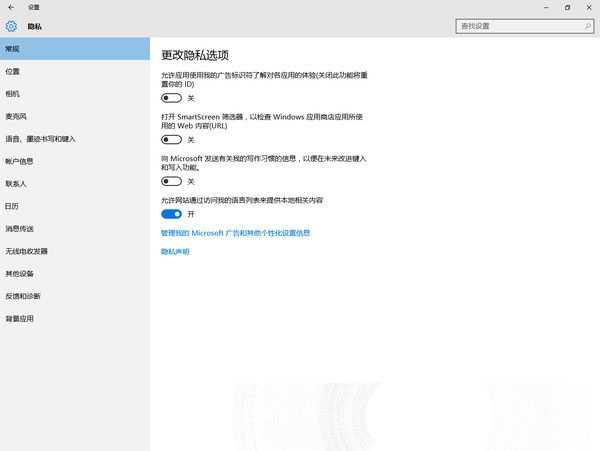Image resolution: width=600 pixels, height=451 pixels.
Task: Go to the 日历 category
Action: (75, 206)
